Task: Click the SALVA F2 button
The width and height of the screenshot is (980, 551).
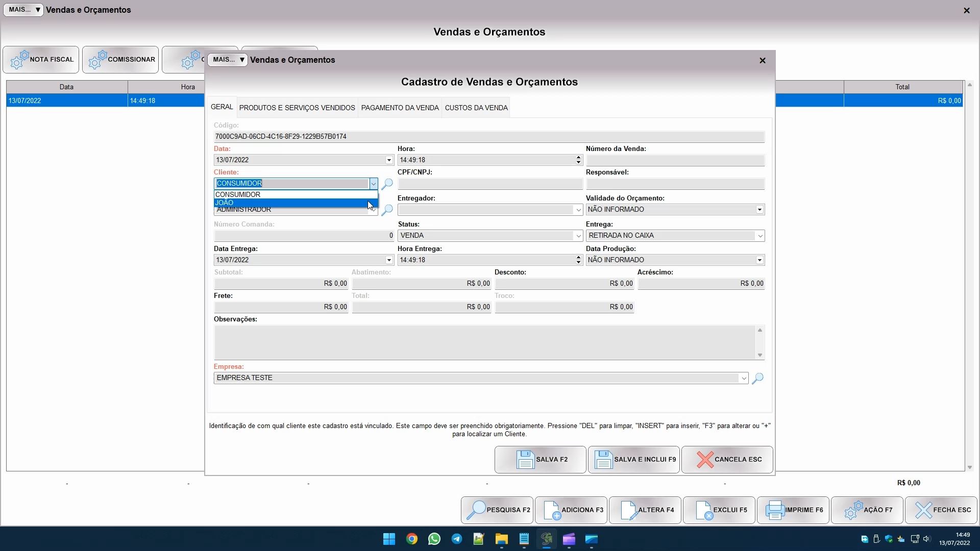Action: point(540,460)
